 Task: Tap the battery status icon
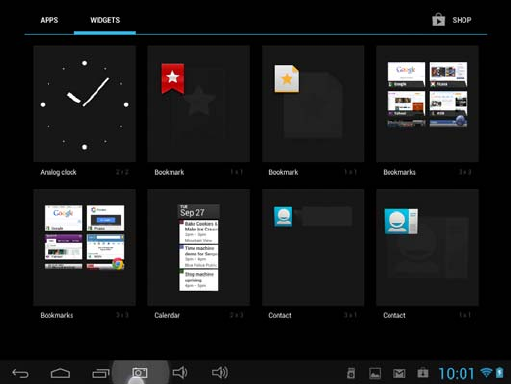[x=500, y=373]
